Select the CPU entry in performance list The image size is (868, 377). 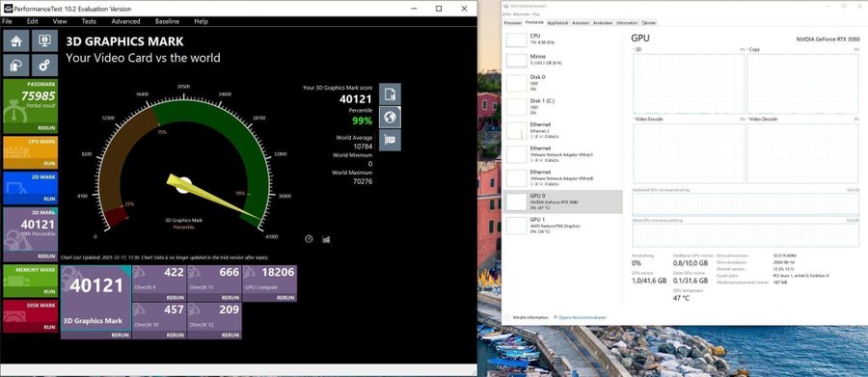[562, 40]
